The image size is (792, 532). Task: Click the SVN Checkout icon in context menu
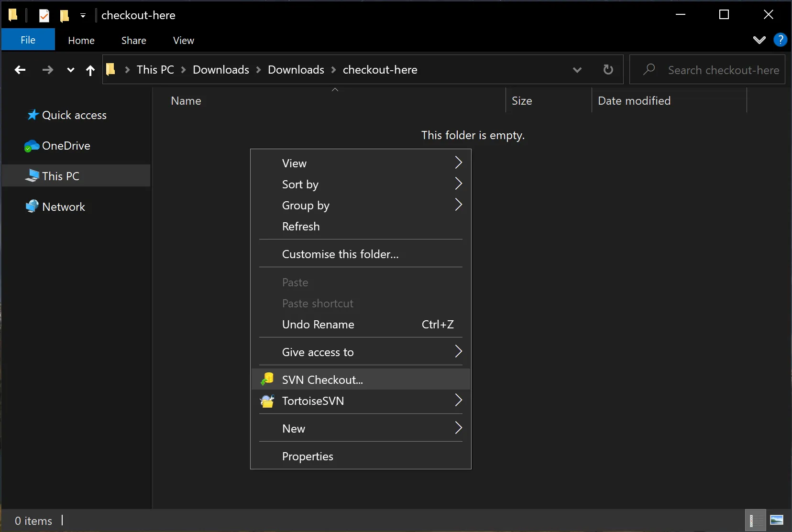267,380
